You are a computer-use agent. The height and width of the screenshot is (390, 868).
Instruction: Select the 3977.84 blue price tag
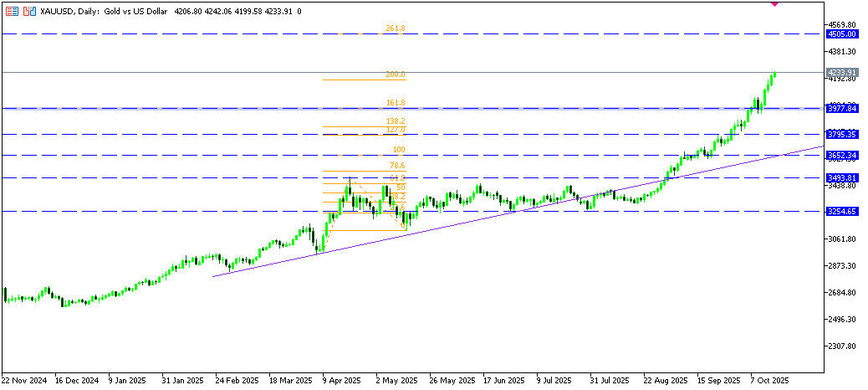click(841, 109)
